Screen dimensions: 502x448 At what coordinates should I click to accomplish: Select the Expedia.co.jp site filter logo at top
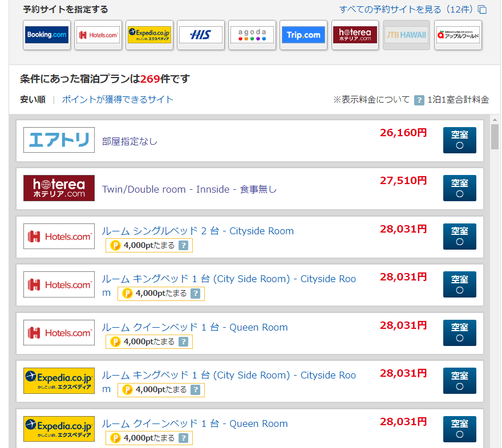tap(149, 35)
